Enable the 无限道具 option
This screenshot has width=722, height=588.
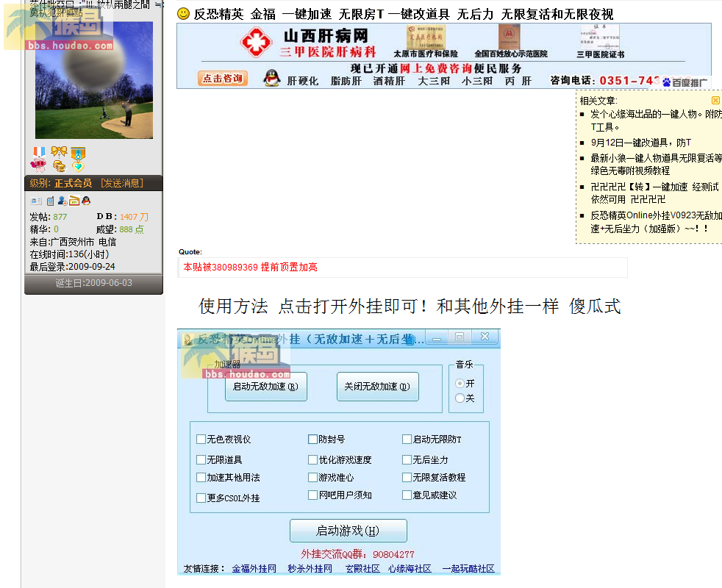(201, 459)
